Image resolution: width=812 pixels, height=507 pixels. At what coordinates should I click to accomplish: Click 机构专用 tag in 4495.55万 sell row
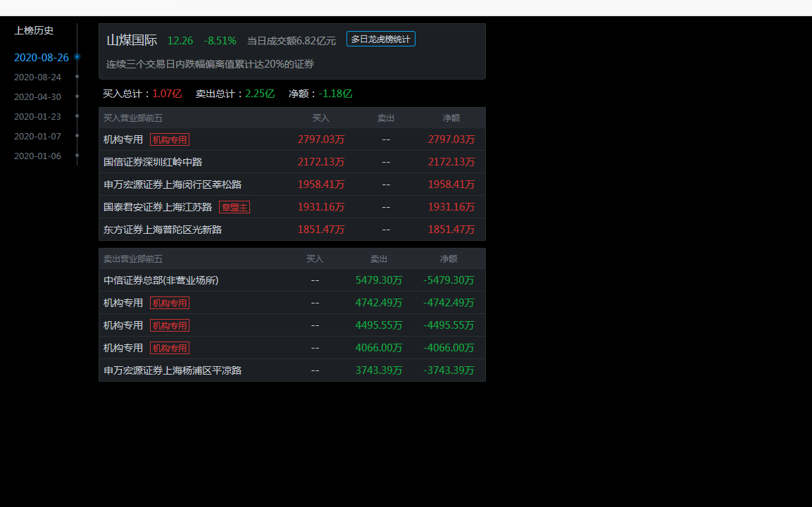170,326
